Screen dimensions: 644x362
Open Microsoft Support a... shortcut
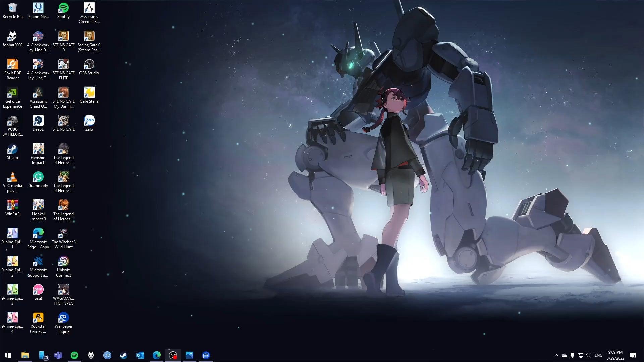pyautogui.click(x=38, y=266)
